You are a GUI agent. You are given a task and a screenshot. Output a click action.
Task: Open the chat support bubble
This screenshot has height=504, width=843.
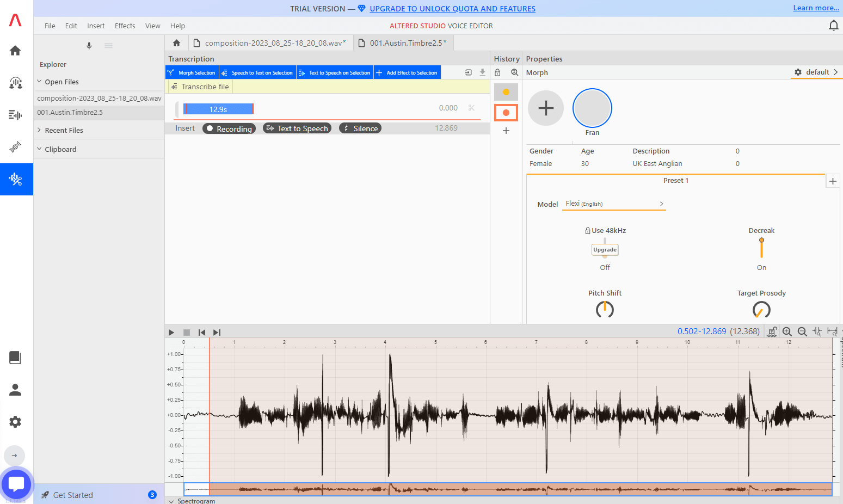[x=16, y=484]
